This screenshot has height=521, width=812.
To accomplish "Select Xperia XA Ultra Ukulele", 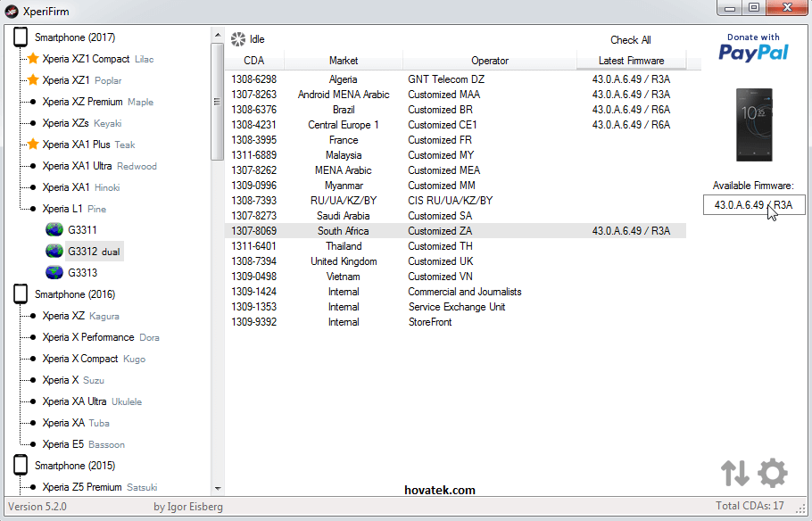I will (x=92, y=401).
